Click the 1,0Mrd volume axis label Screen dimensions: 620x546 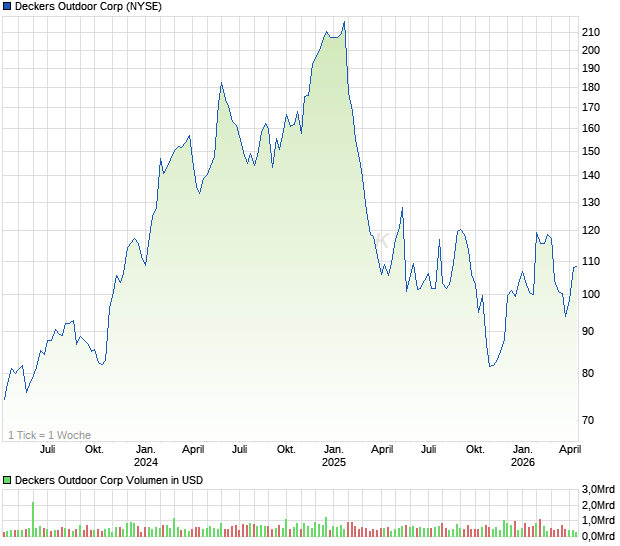click(x=598, y=520)
